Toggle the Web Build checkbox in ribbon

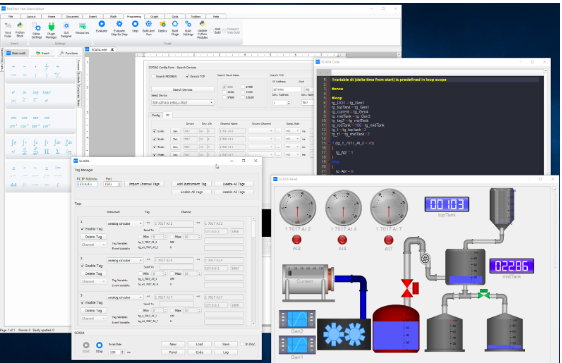tap(212, 30)
